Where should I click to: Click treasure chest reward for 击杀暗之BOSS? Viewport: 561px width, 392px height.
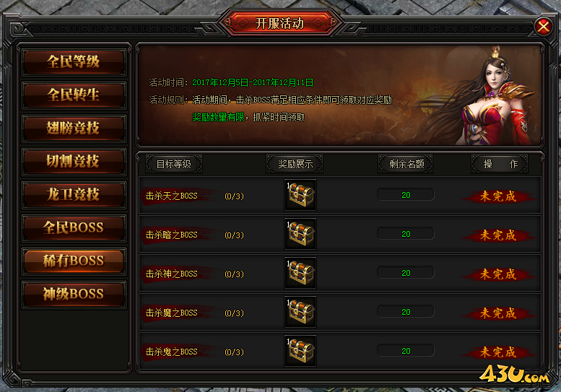coord(300,234)
